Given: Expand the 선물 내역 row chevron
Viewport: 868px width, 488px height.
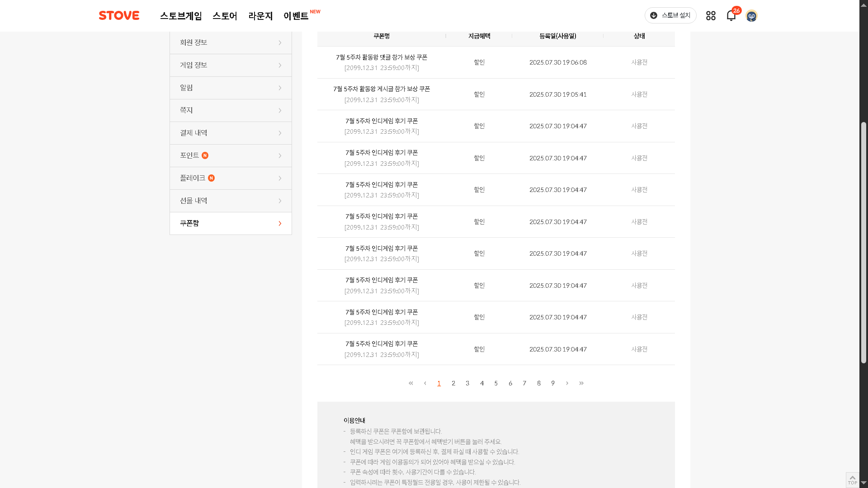Looking at the screenshot, I should (x=280, y=201).
